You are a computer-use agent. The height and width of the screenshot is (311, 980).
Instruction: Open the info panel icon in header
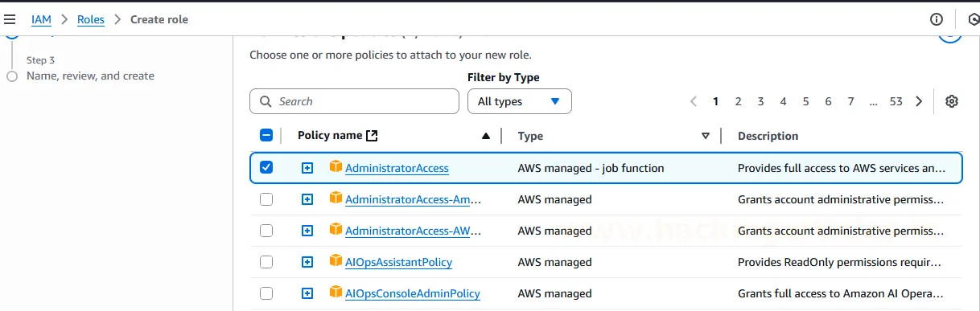click(936, 19)
